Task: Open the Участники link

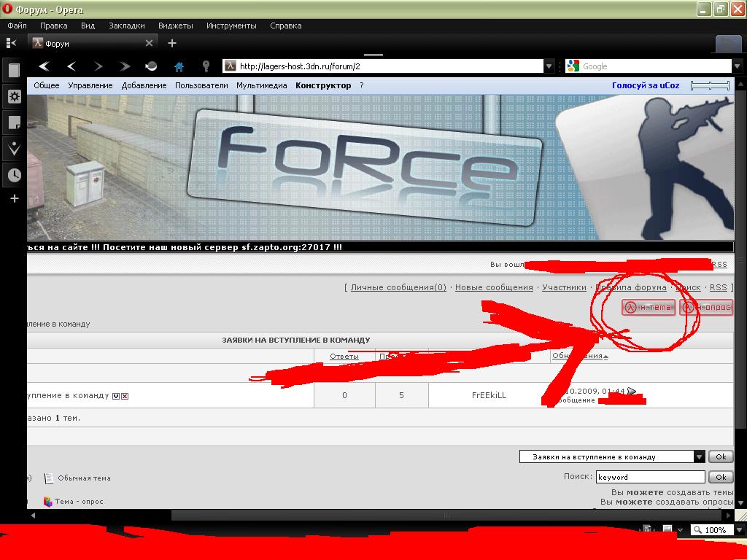Action: point(564,287)
